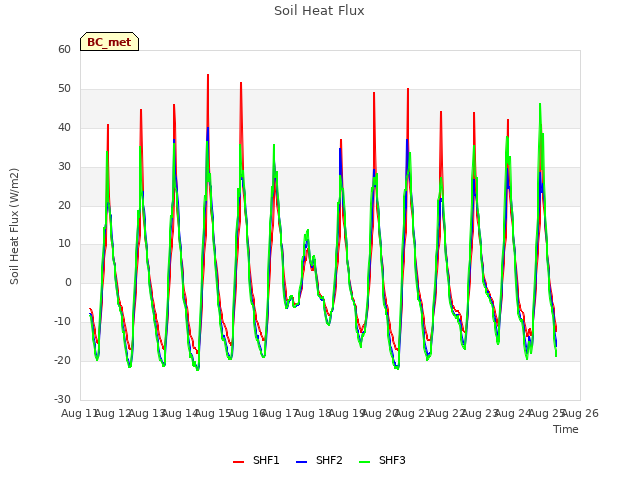Select the BC_met annotation label
This screenshot has height=480, width=640.
pyautogui.click(x=109, y=42)
